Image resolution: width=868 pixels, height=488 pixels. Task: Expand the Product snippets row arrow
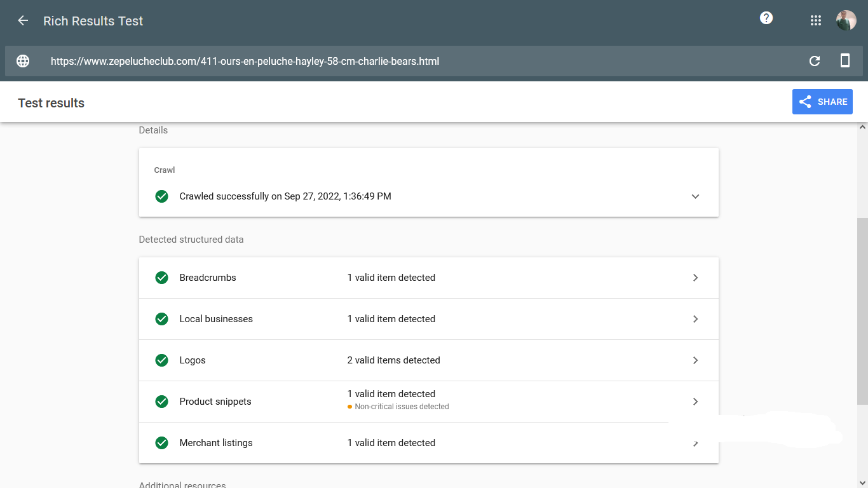695,402
